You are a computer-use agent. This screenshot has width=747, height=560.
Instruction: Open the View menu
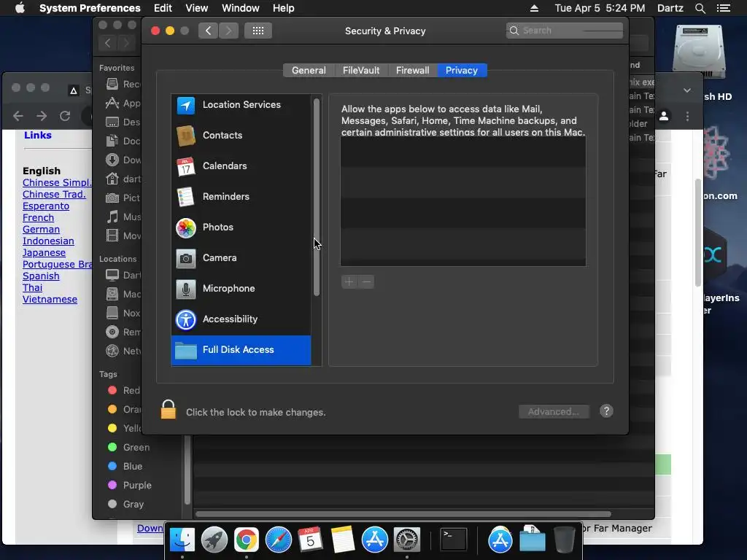pyautogui.click(x=196, y=8)
